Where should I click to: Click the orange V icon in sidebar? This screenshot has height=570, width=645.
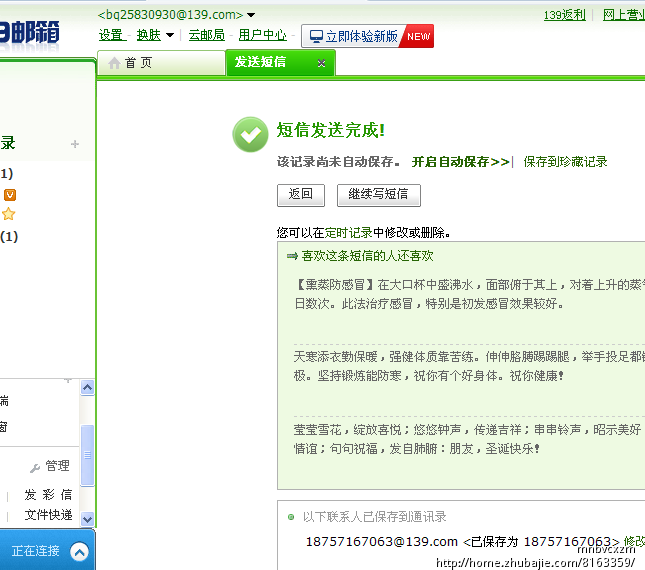pos(10,195)
